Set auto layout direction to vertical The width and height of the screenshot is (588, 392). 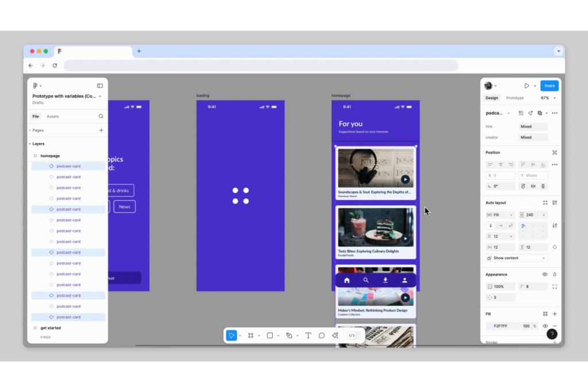click(490, 226)
